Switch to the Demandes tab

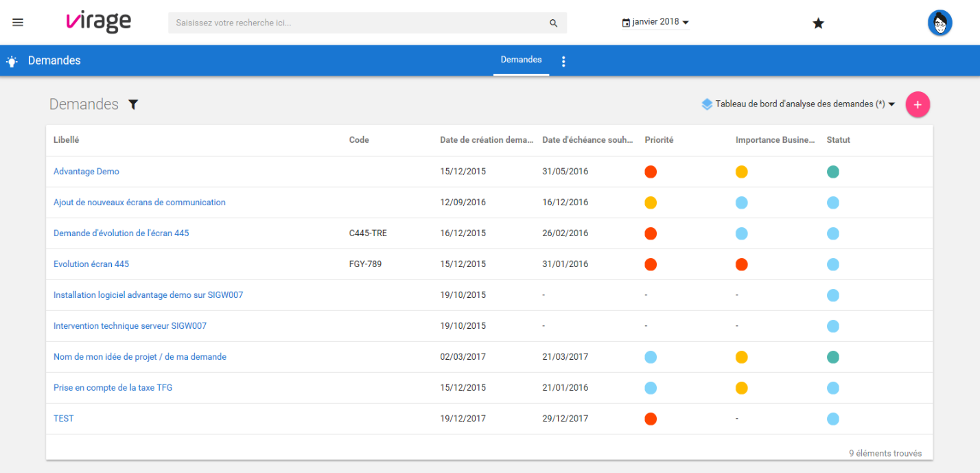click(521, 60)
